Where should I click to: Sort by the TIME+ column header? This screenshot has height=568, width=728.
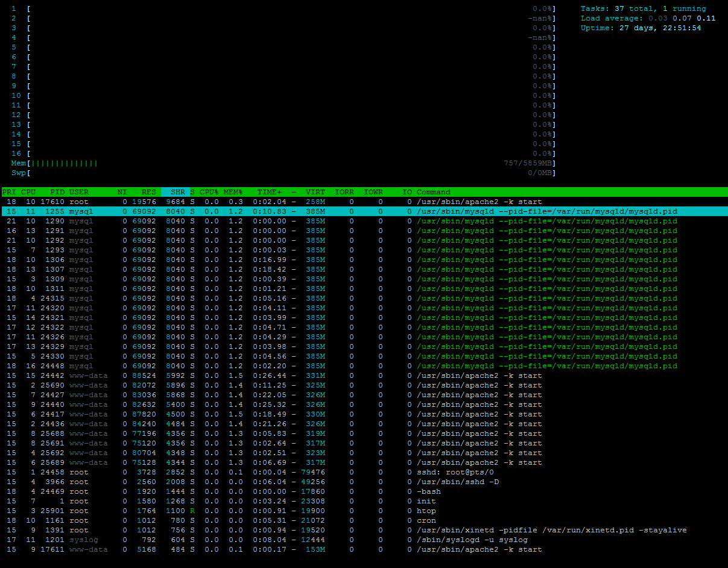tap(270, 192)
